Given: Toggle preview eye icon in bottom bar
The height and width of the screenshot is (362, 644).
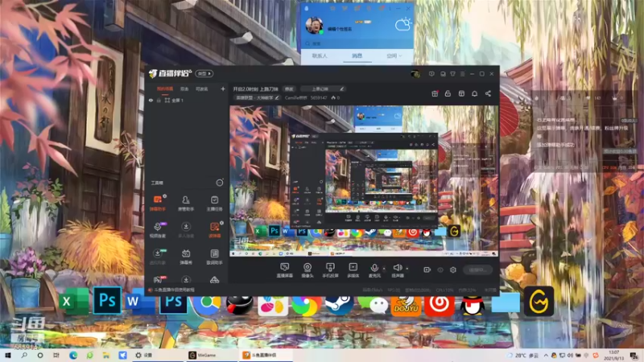Looking at the screenshot, I should [x=440, y=269].
